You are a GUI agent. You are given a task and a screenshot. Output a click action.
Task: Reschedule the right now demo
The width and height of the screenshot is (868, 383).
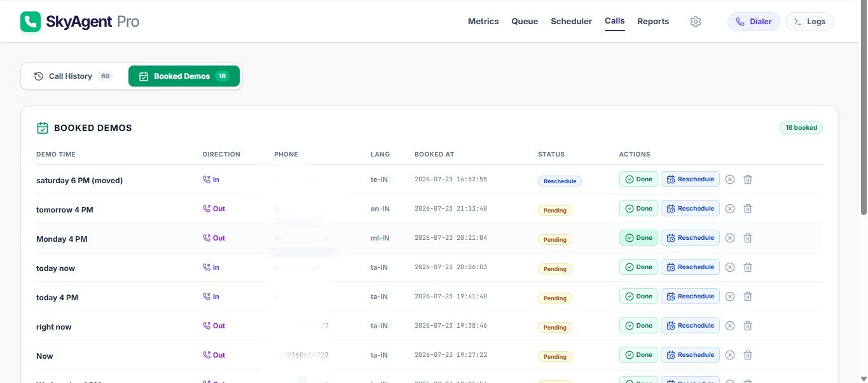690,326
